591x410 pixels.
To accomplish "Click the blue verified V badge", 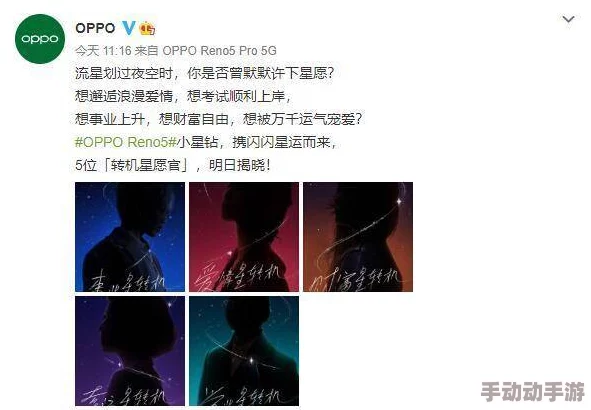I will [x=129, y=28].
